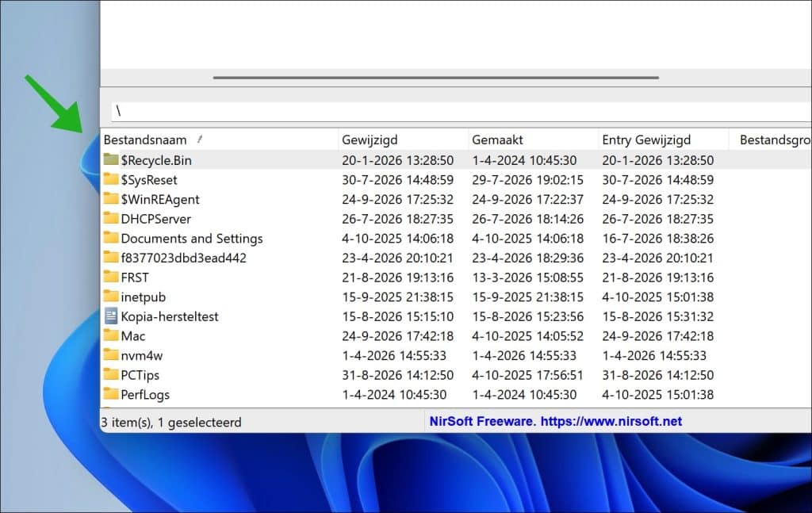The width and height of the screenshot is (812, 513).
Task: Click the entry modified date 16-7-2026 18:38:26
Action: pyautogui.click(x=657, y=239)
